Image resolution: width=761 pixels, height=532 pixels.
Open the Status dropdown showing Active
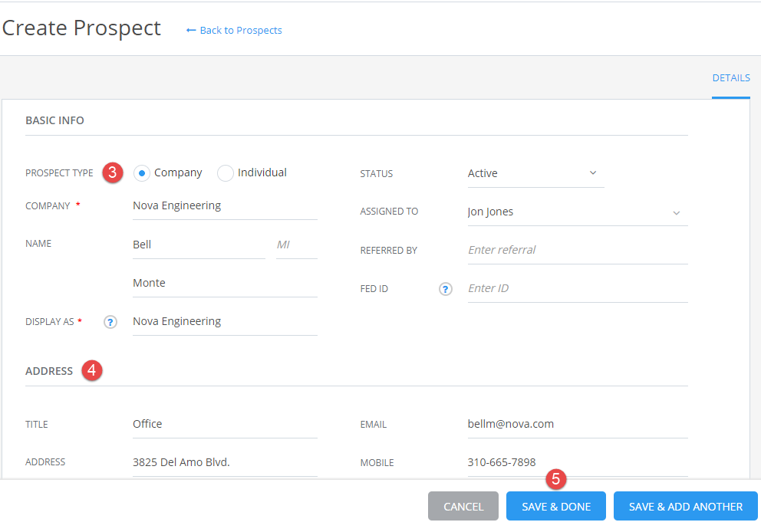pyautogui.click(x=535, y=173)
